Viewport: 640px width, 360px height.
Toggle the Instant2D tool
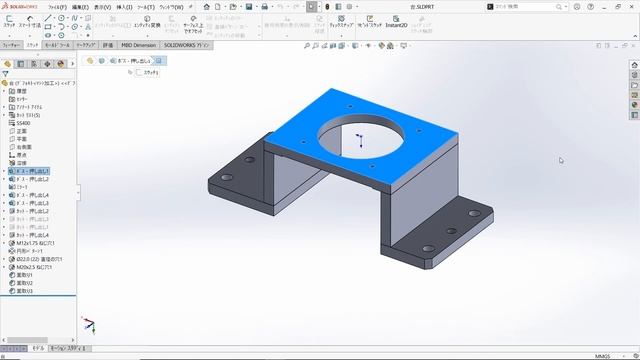(396, 22)
